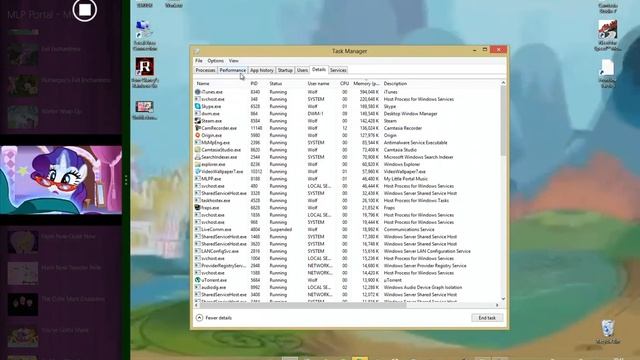Click the Skype.exe process icon
Viewport: 640px width, 360px height.
pyautogui.click(x=198, y=107)
